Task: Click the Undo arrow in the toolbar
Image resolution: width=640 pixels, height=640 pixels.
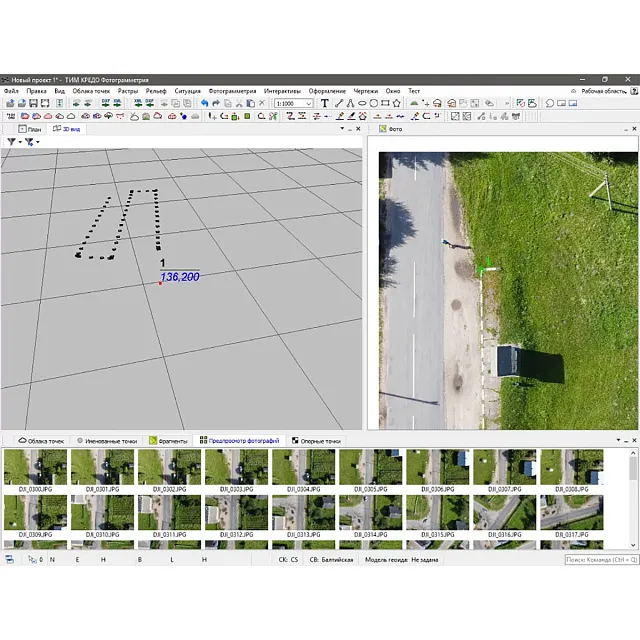Action: [x=204, y=103]
